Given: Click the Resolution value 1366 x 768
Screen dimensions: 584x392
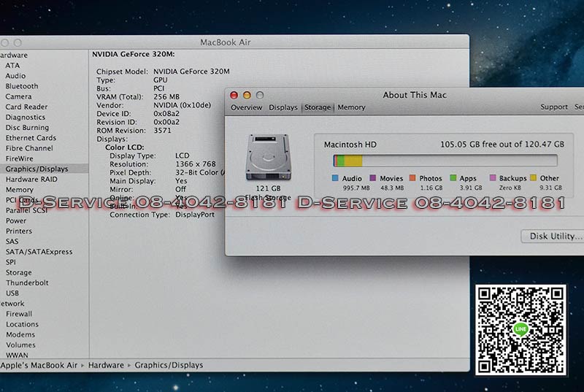Looking at the screenshot, I should click(196, 164).
